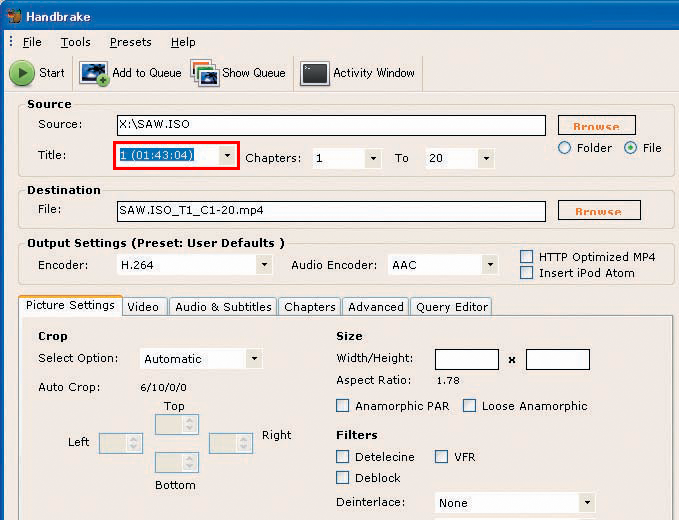Switch to the Chapters tab
Viewport: 679px width, 520px height.
[310, 307]
